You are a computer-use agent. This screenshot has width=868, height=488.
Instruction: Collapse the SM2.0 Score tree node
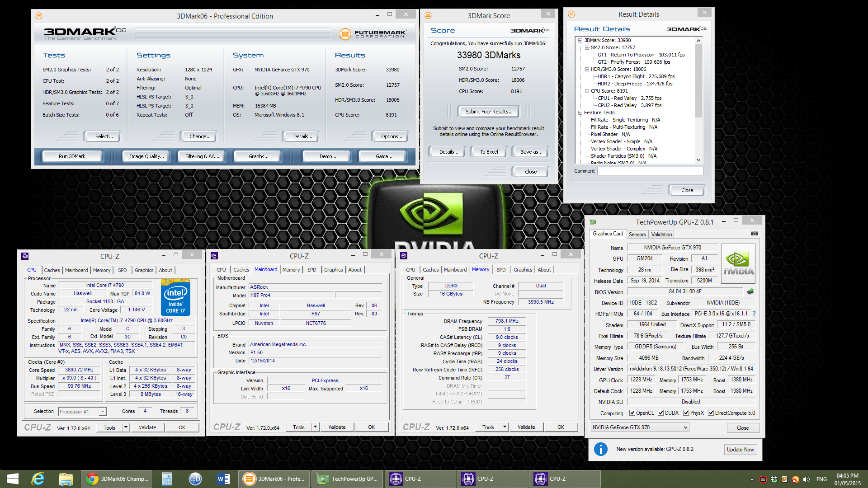[x=587, y=47]
